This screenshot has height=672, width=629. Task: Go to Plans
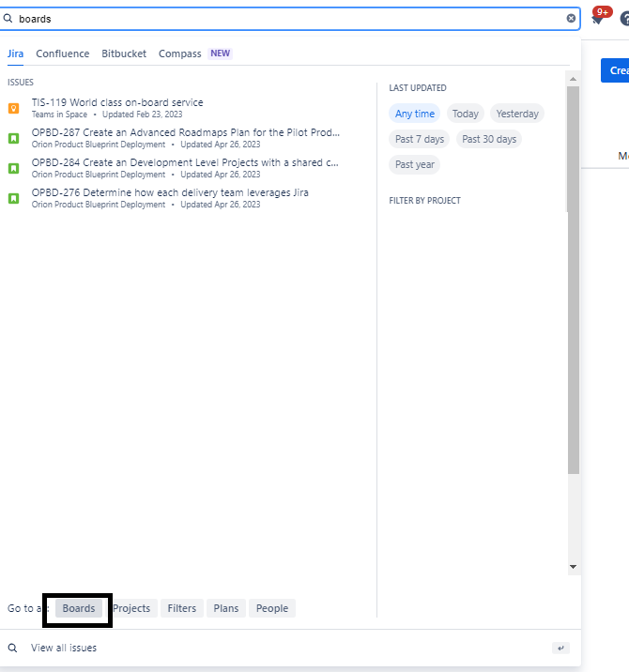226,608
